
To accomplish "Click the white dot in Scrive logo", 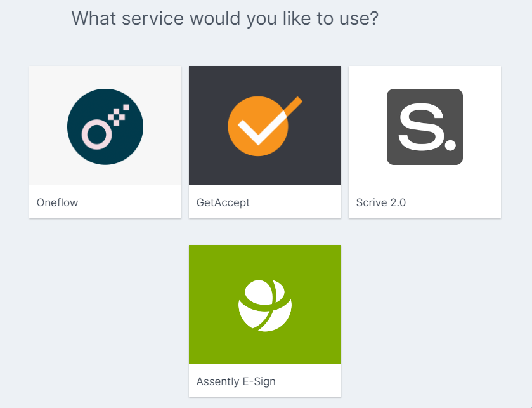I will [x=450, y=145].
